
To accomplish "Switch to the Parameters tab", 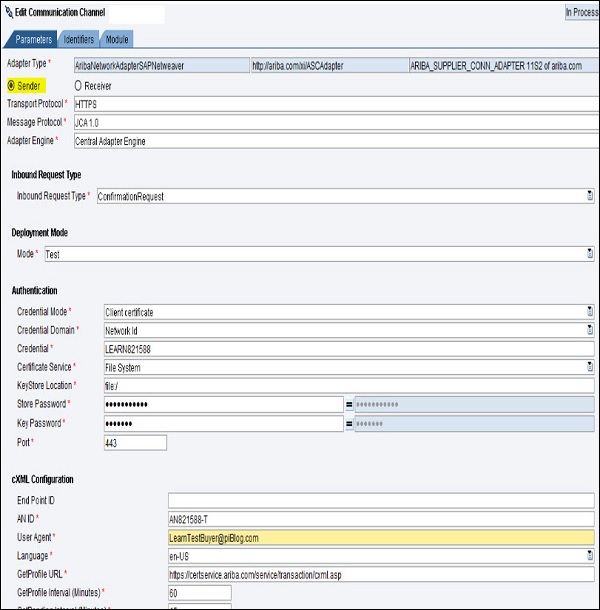I will coord(31,40).
